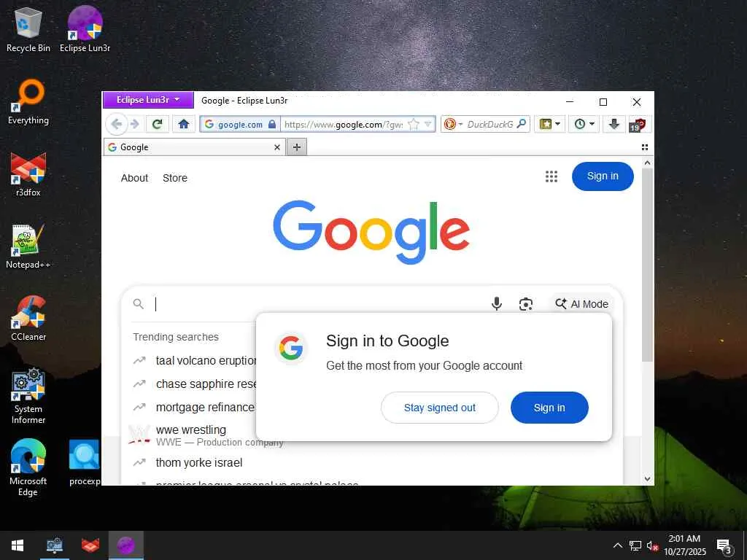Open the list all tabs grid button
Screen dimensions: 747x560
tap(645, 147)
